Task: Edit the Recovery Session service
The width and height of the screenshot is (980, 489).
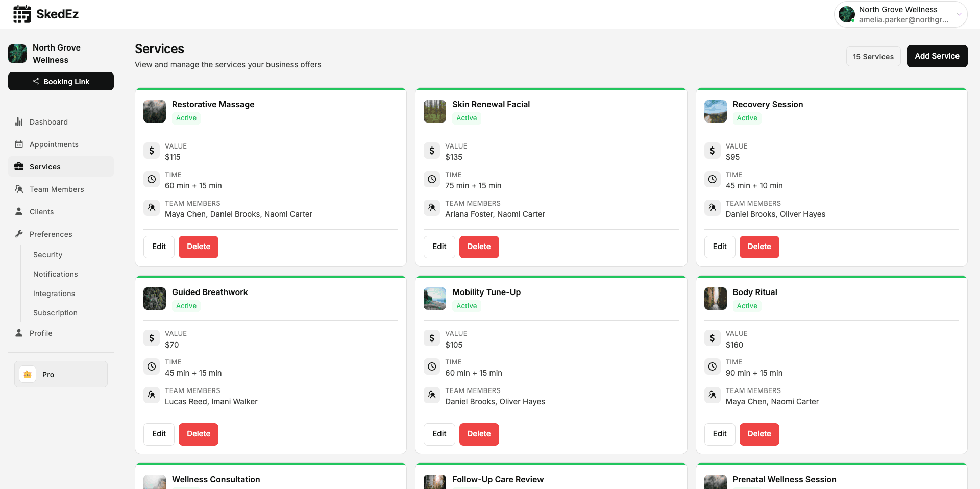Action: (720, 247)
